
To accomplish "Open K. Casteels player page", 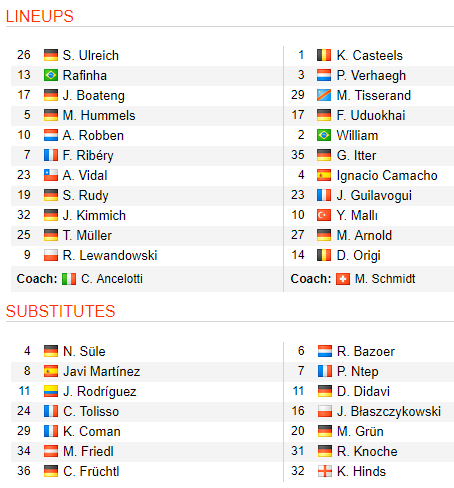I will tap(370, 56).
